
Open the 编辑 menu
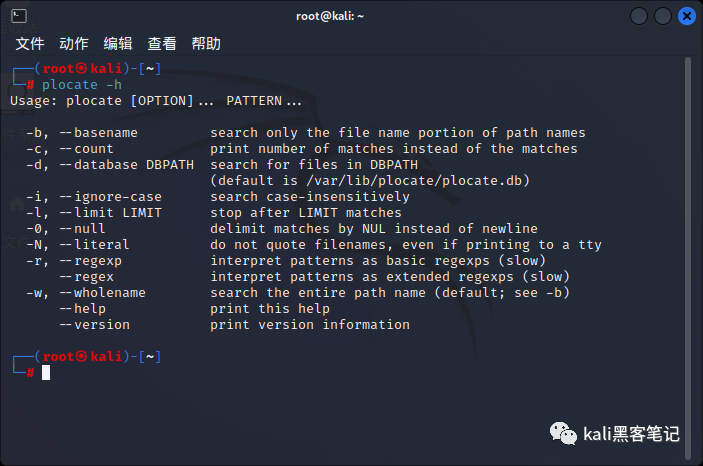point(118,44)
